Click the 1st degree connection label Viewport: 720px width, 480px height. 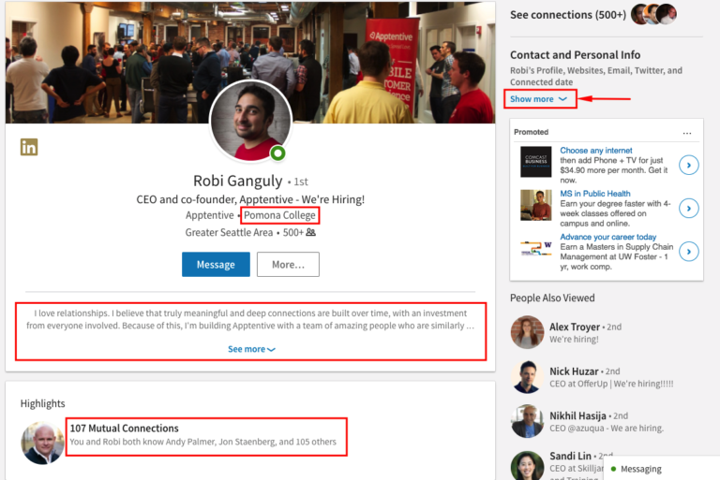[x=300, y=181]
